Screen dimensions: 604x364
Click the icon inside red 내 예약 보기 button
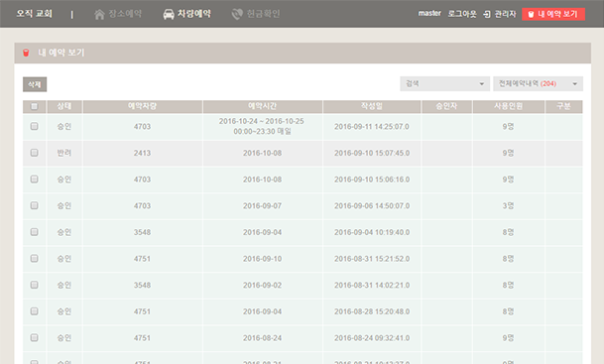click(531, 14)
